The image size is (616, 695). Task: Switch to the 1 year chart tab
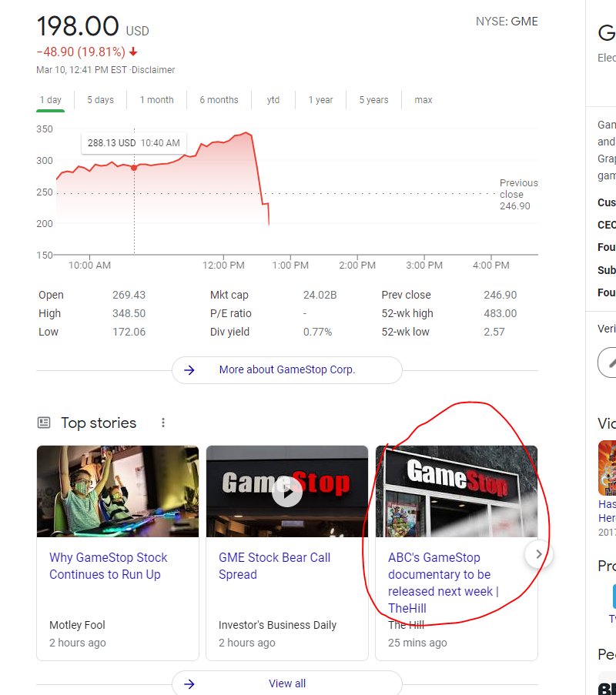pyautogui.click(x=320, y=100)
